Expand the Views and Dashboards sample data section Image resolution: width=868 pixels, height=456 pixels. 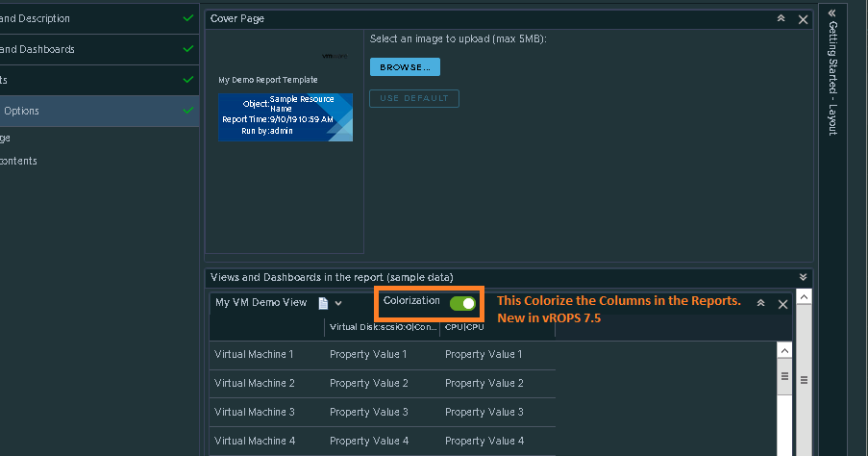(x=804, y=277)
